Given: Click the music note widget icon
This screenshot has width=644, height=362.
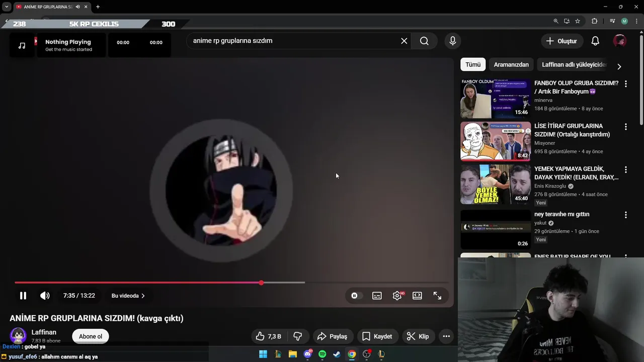Looking at the screenshot, I should (22, 45).
